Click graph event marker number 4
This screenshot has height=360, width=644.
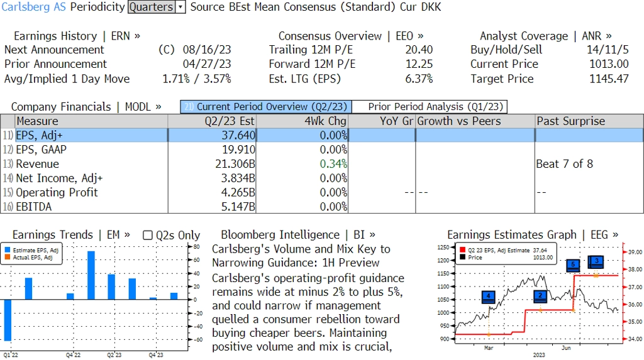click(x=488, y=297)
